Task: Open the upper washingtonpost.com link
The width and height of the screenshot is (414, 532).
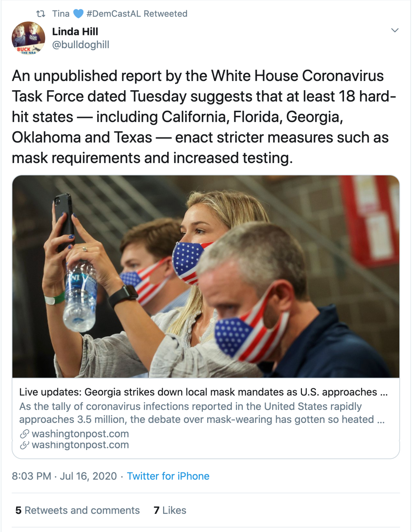Action: (x=80, y=434)
